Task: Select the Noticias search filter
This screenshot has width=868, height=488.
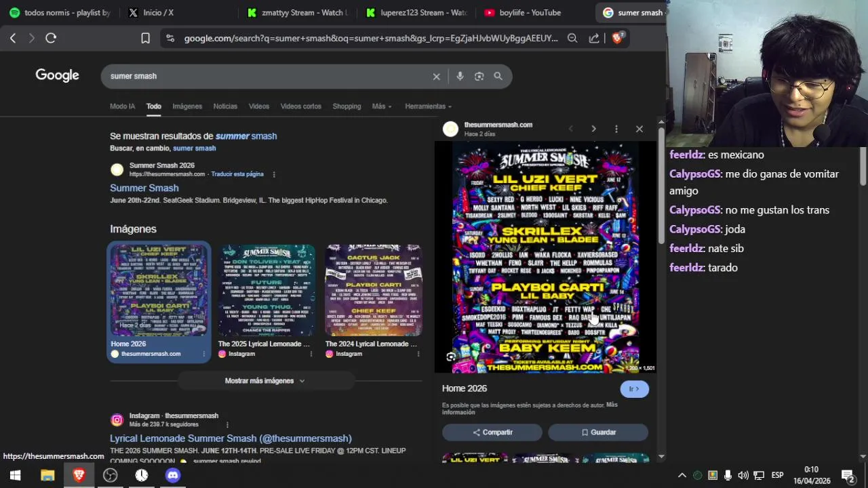Action: pos(225,106)
